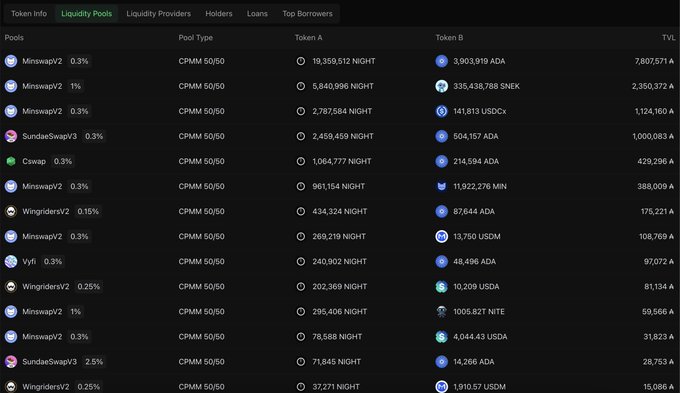680x393 pixels.
Task: Select the 2,459,459 NIGHT amount
Action: click(x=343, y=136)
